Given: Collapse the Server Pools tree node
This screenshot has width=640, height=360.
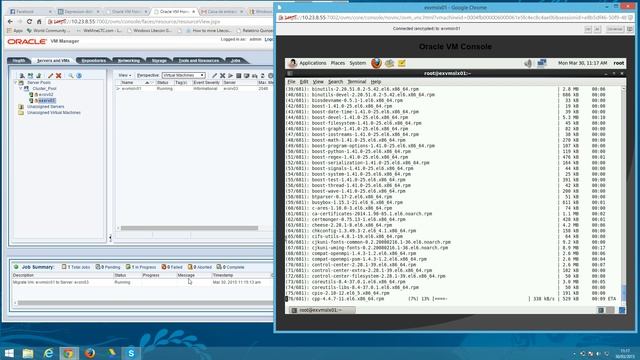Looking at the screenshot, I should point(16,82).
